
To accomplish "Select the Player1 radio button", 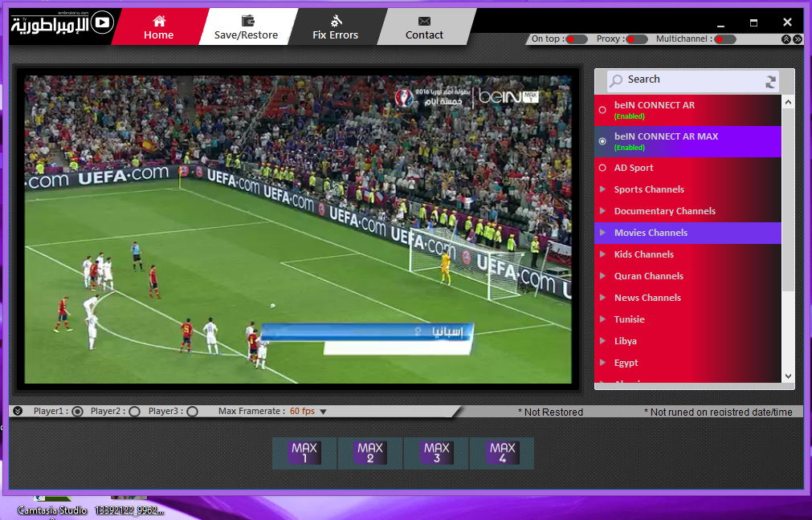I will [x=77, y=412].
